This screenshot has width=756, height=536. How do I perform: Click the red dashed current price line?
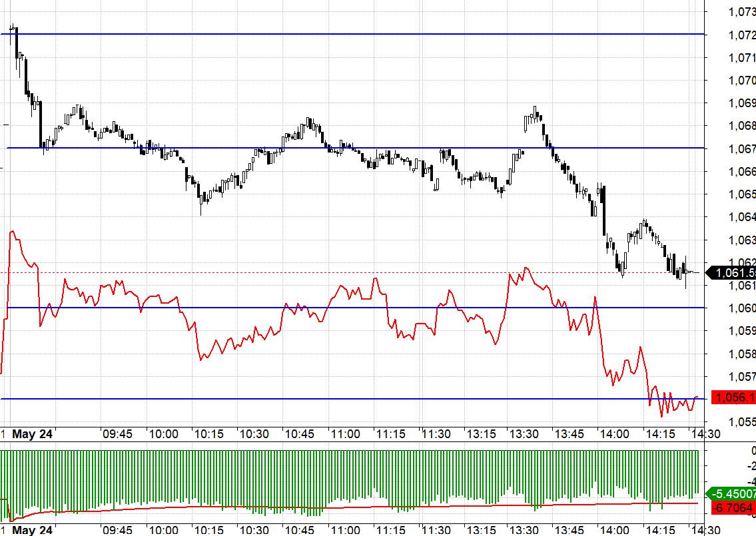(x=352, y=272)
